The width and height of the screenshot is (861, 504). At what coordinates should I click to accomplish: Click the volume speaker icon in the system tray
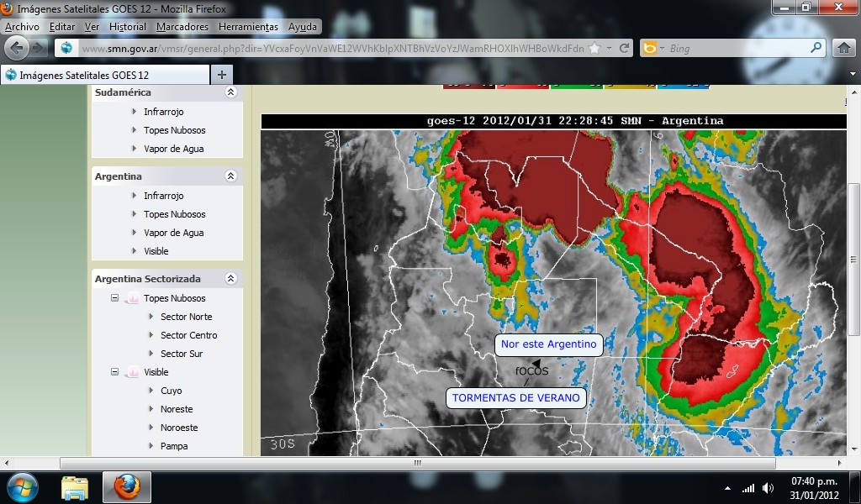point(768,488)
